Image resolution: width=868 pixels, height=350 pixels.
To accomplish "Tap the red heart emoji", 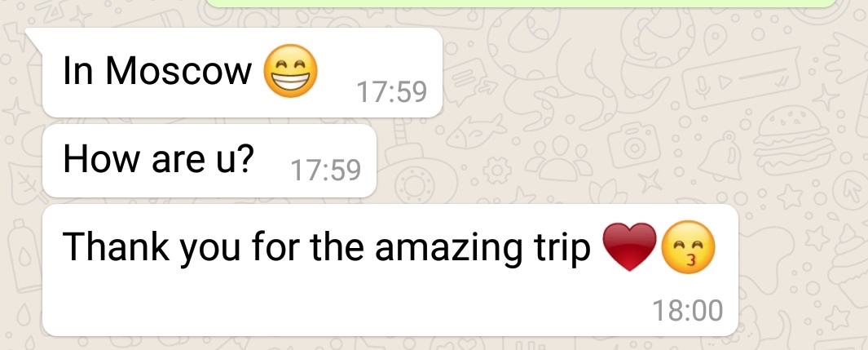I will pyautogui.click(x=629, y=246).
